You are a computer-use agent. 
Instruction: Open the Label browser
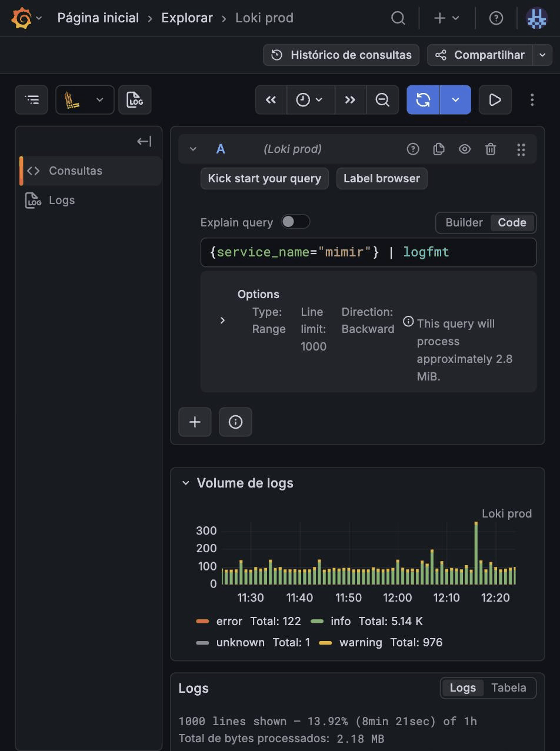pyautogui.click(x=382, y=178)
